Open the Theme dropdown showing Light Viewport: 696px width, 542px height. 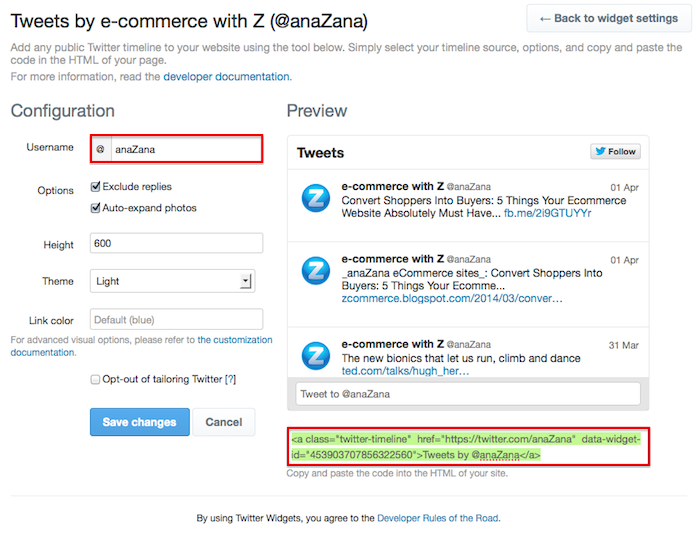click(x=172, y=281)
